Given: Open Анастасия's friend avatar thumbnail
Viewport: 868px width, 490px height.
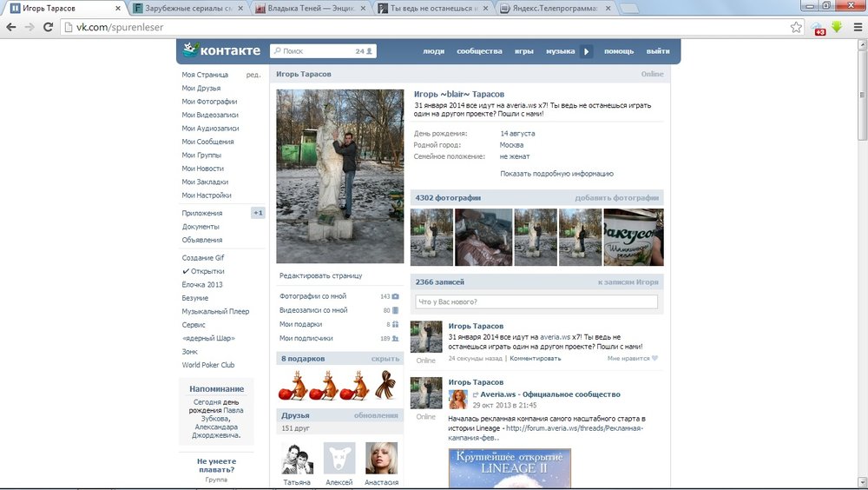Looking at the screenshot, I should (382, 458).
